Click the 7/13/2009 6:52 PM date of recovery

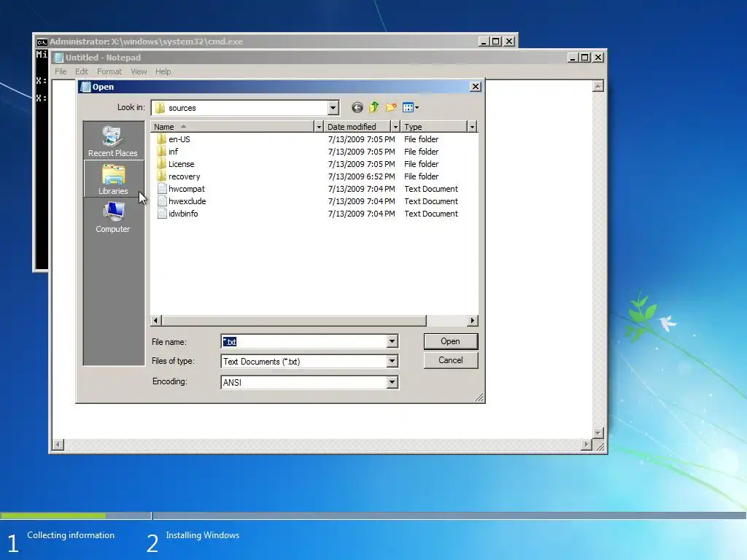pyautogui.click(x=361, y=176)
